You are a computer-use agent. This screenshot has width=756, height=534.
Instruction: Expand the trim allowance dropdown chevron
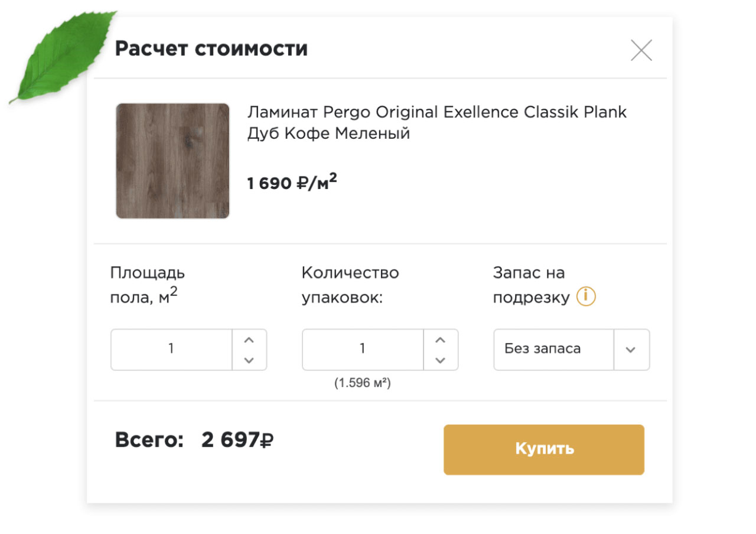pos(631,350)
